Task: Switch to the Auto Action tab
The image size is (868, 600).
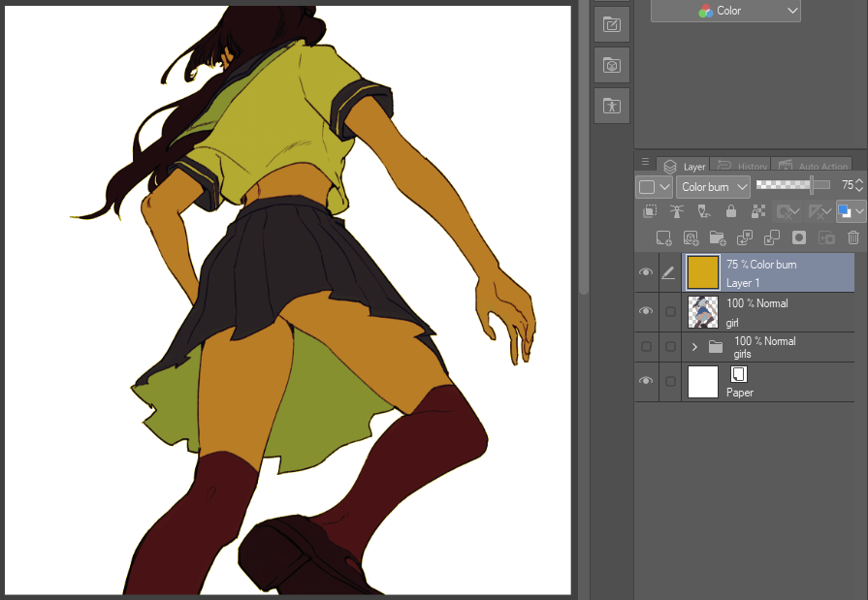Action: tap(813, 166)
